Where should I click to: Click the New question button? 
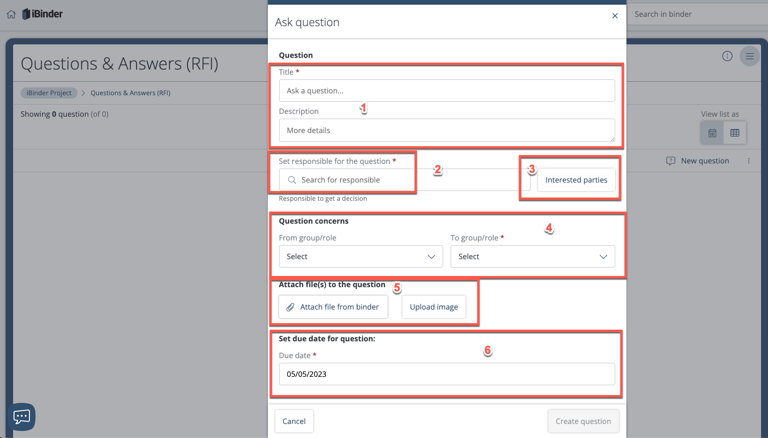click(697, 161)
